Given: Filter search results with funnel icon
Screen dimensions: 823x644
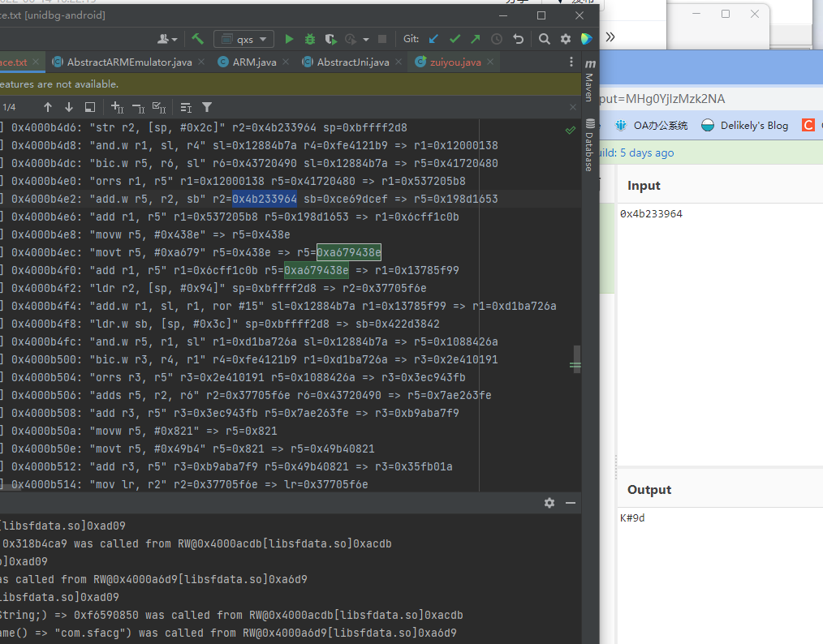Looking at the screenshot, I should pyautogui.click(x=207, y=108).
